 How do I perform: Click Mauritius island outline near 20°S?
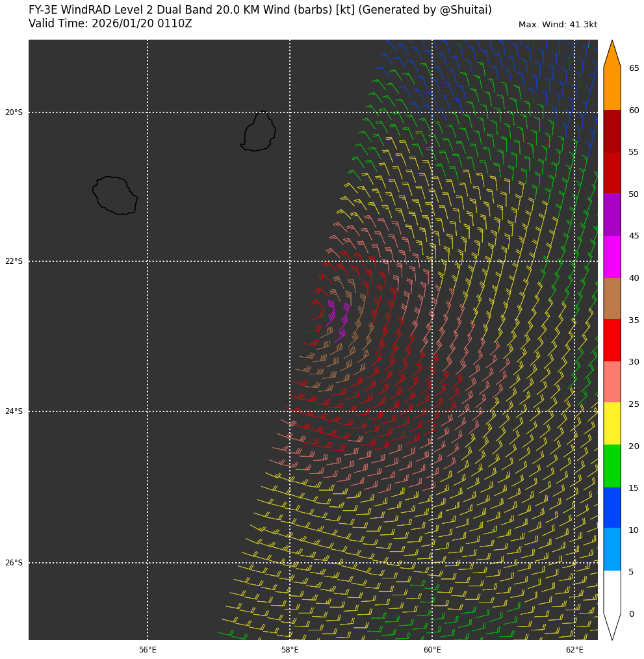coord(259,132)
